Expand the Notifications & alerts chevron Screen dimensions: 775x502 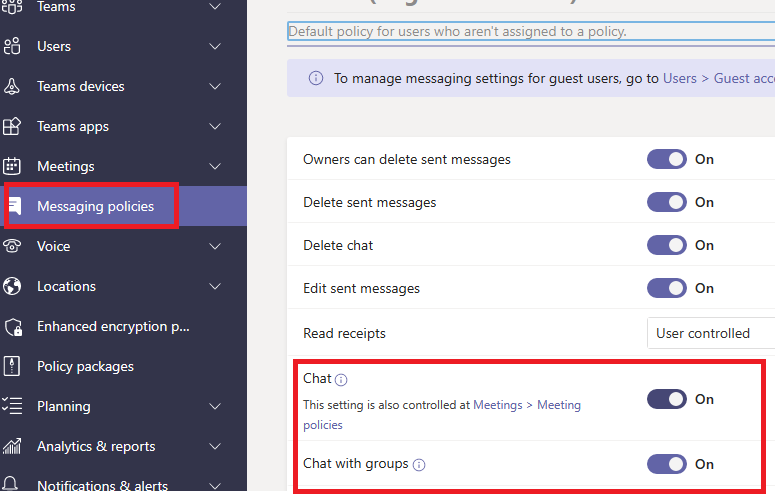[215, 486]
